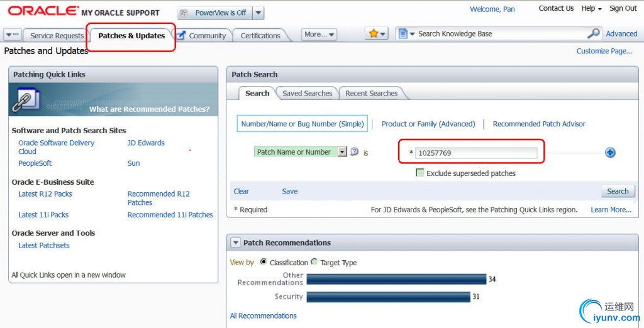Open the PowerView dropdown arrow

pyautogui.click(x=258, y=13)
